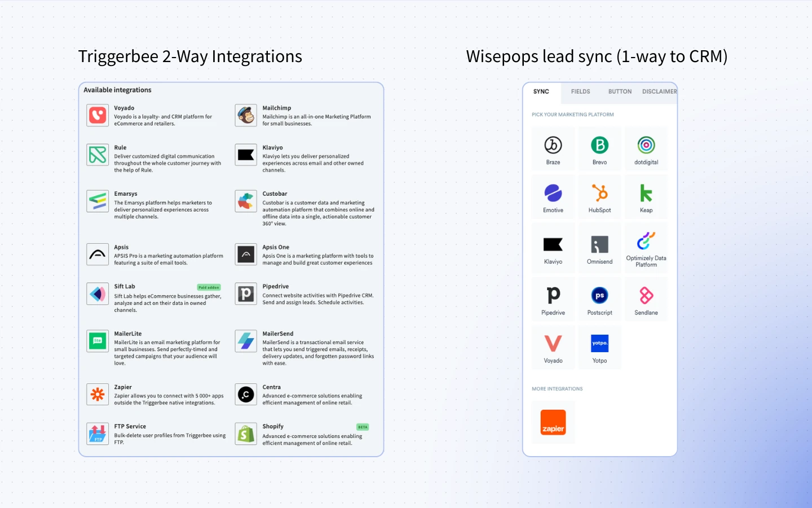812x508 pixels.
Task: Pick Brevo as marketing platform
Action: tap(599, 149)
